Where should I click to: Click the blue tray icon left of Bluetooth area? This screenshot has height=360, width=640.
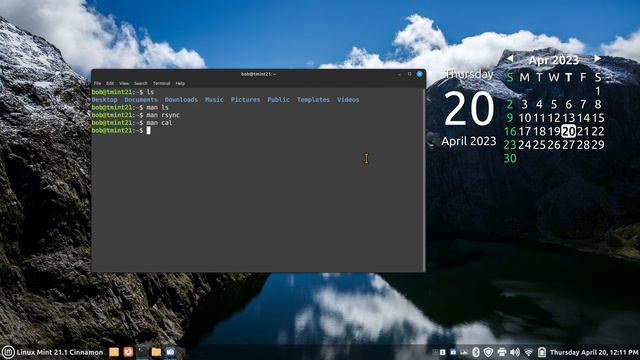(x=453, y=352)
